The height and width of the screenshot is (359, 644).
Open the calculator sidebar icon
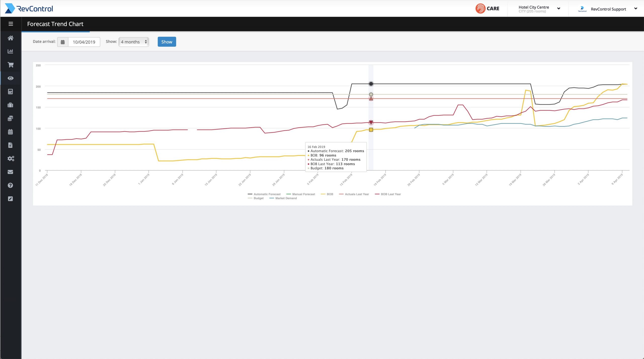tap(10, 92)
